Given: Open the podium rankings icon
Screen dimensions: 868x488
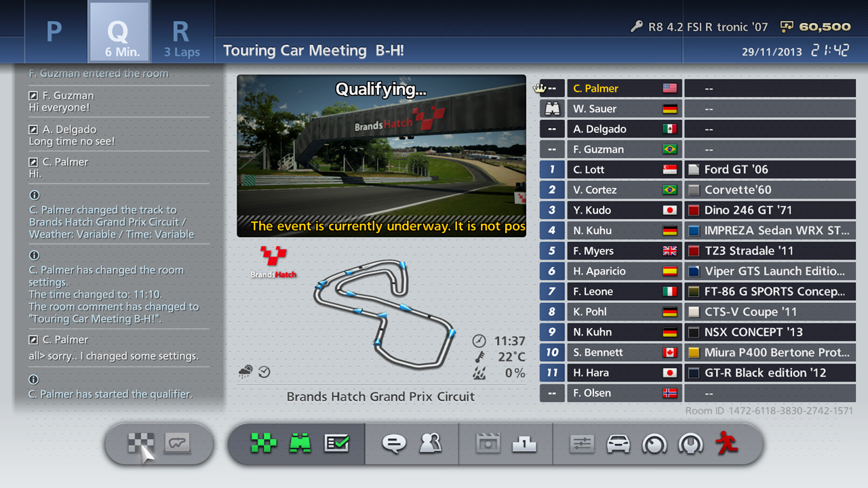Looking at the screenshot, I should point(524,444).
